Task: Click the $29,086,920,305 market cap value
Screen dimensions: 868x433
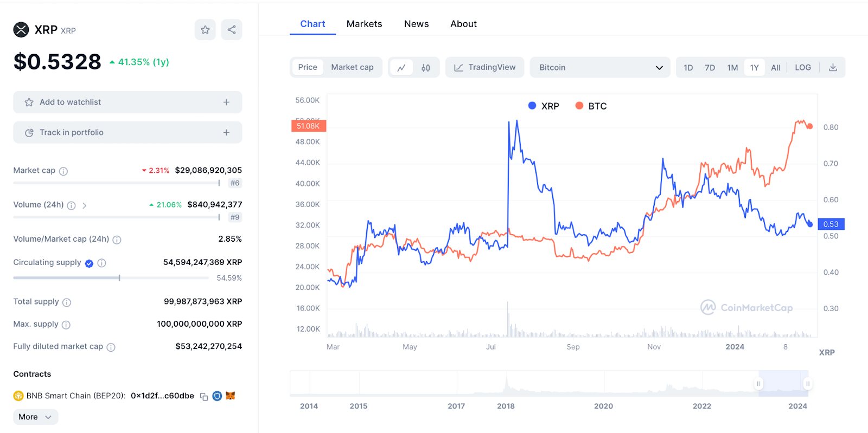Action: (208, 170)
